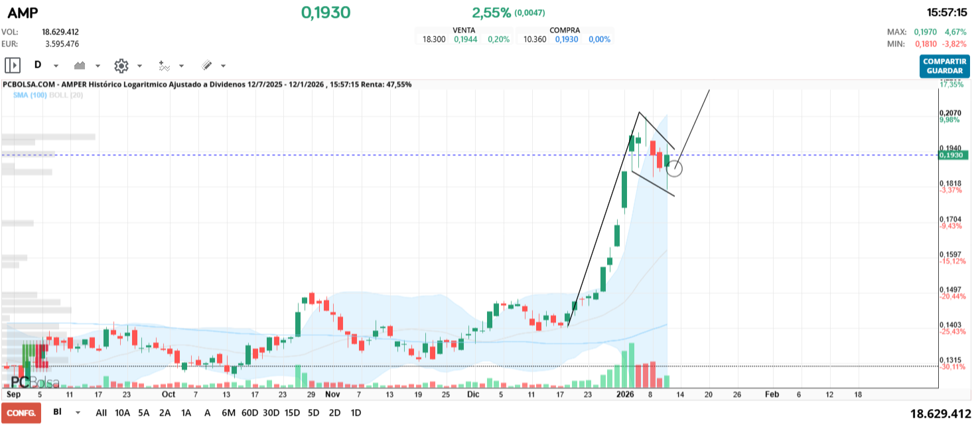
Task: Open the settings gear dropdown arrow
Action: click(139, 66)
